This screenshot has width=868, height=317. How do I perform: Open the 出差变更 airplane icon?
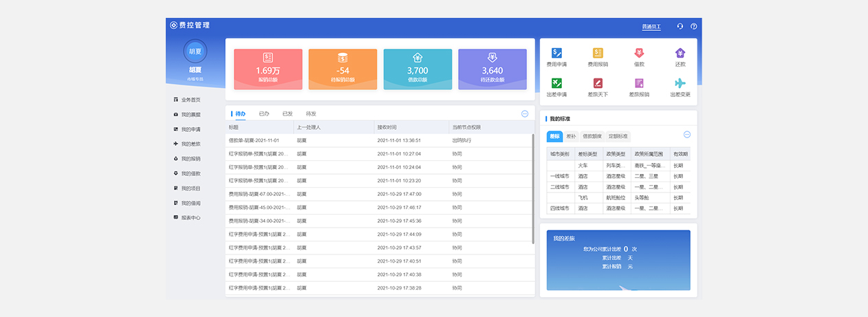680,83
